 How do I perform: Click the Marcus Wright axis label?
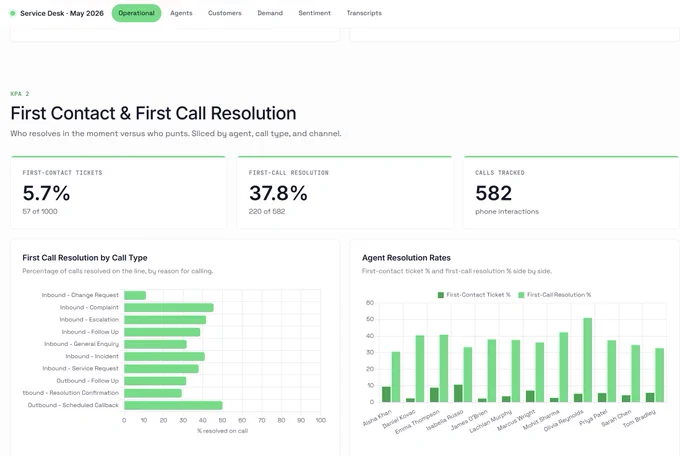(516, 420)
